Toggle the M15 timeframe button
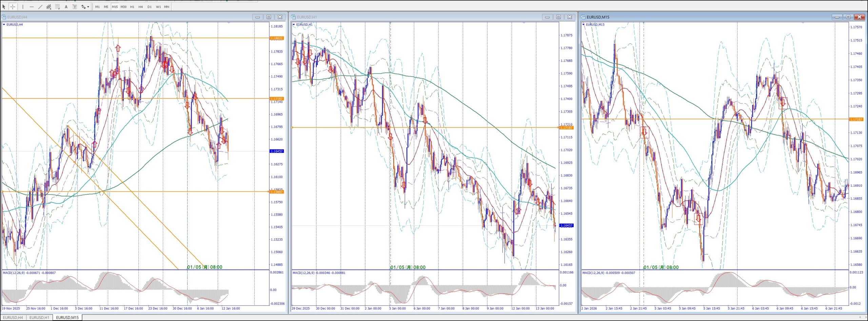This screenshot has height=321, width=868. (115, 7)
